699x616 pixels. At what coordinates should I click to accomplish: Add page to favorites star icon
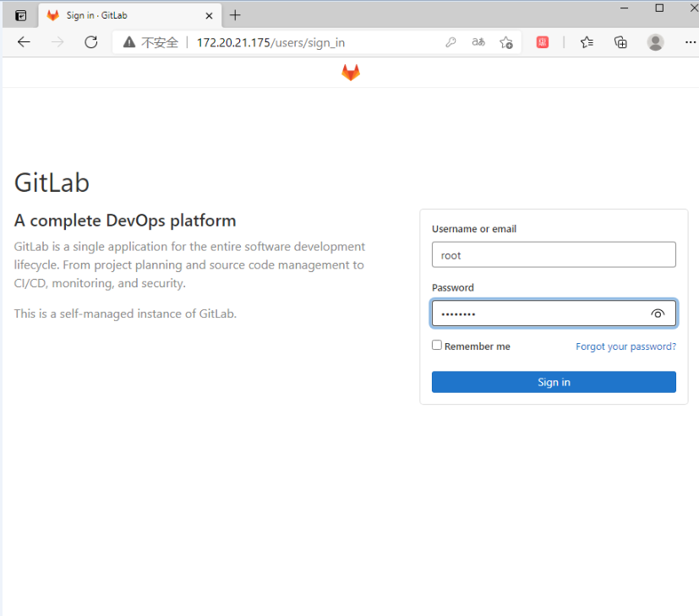point(506,42)
